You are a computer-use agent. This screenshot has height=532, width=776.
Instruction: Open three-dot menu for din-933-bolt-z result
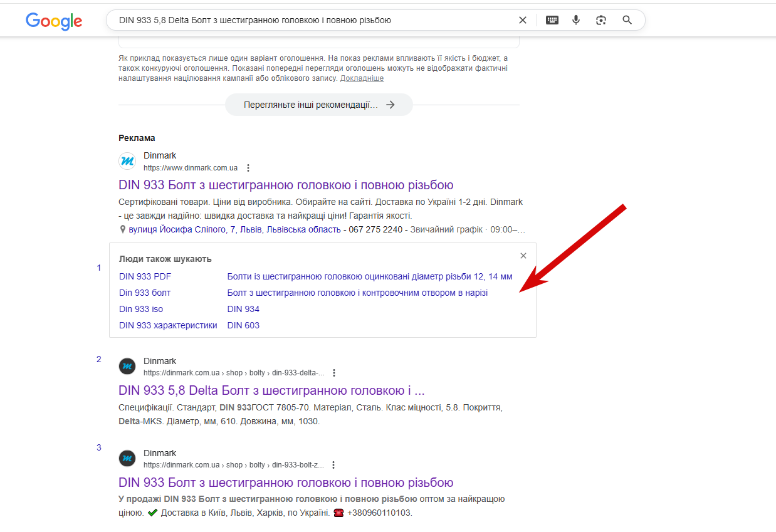[333, 465]
